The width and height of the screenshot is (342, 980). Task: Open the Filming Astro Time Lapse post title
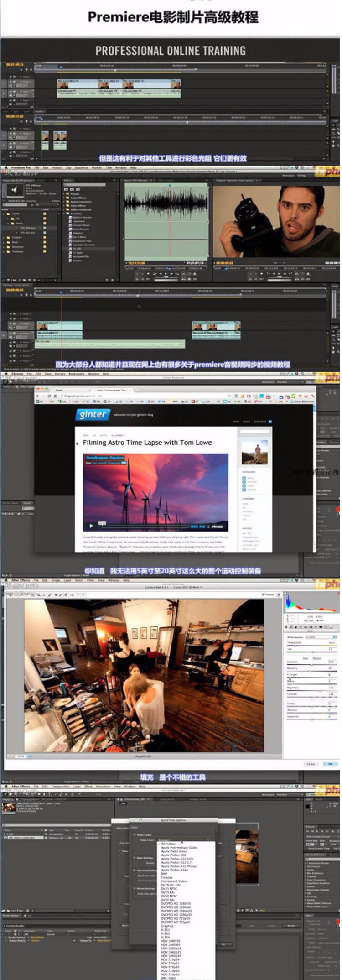coord(147,443)
